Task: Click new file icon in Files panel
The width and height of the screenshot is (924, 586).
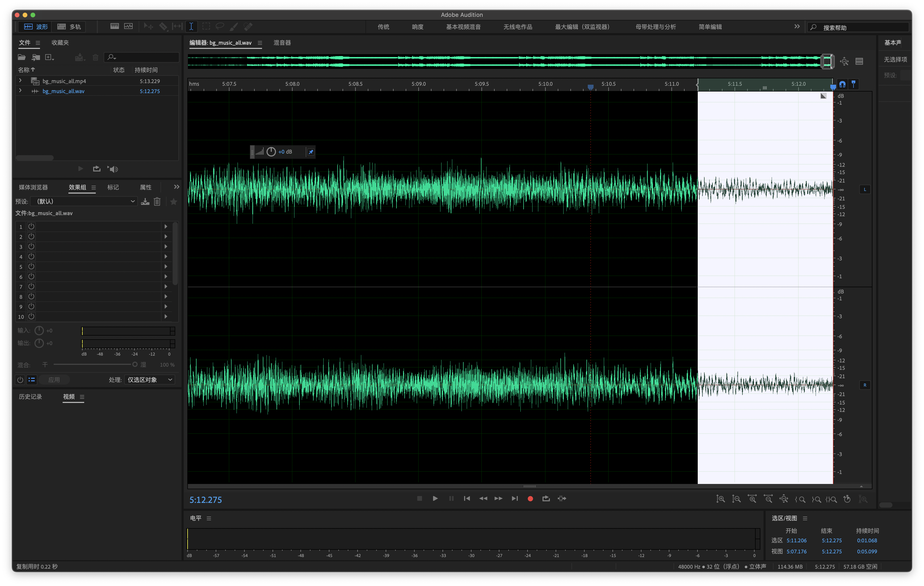Action: tap(49, 57)
